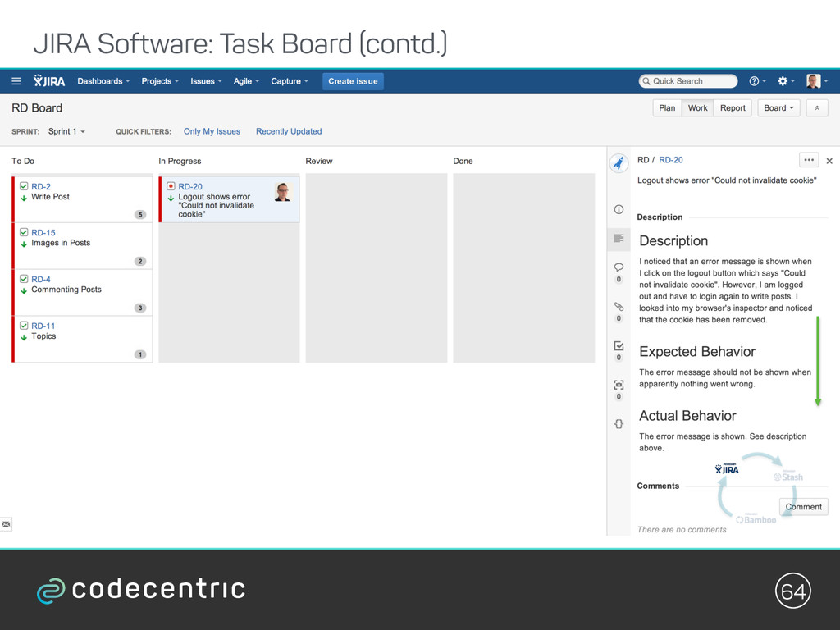840x630 pixels.
Task: Click the bug type icon on RD-20
Action: pyautogui.click(x=171, y=186)
